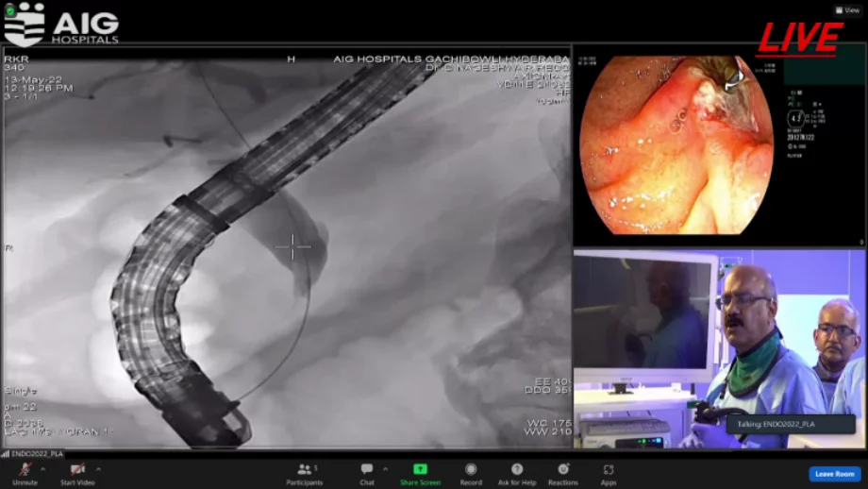Start recording with the Record button
This screenshot has width=868, height=489.
pos(471,472)
